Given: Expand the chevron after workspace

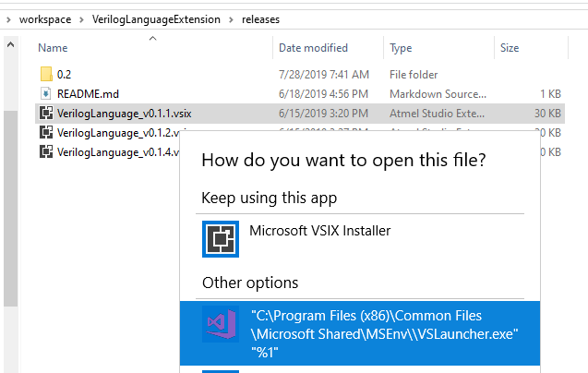Looking at the screenshot, I should click(81, 19).
